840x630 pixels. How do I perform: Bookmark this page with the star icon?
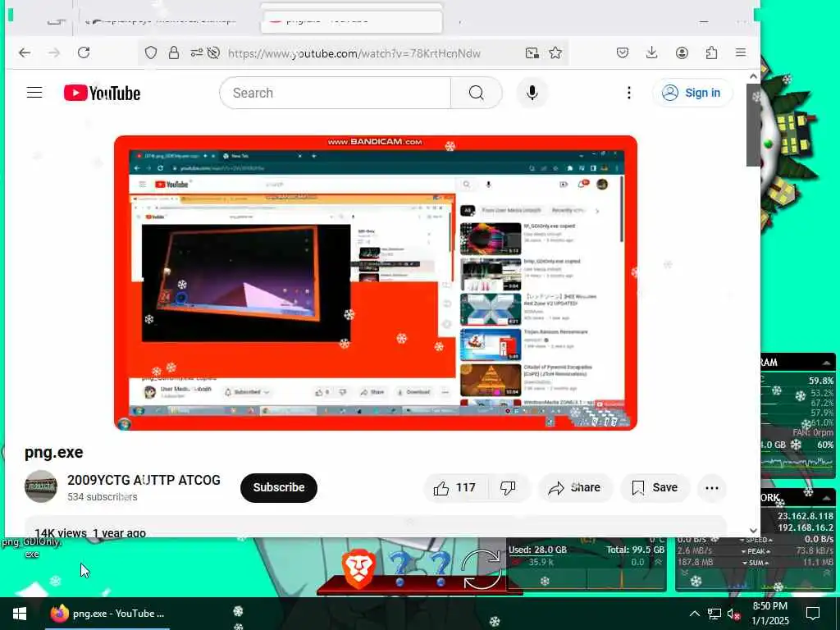click(555, 52)
